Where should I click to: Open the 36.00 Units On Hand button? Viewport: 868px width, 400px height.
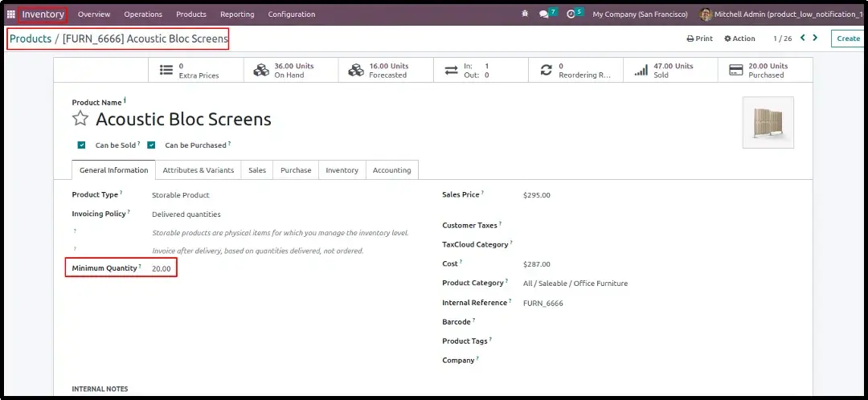pos(291,70)
